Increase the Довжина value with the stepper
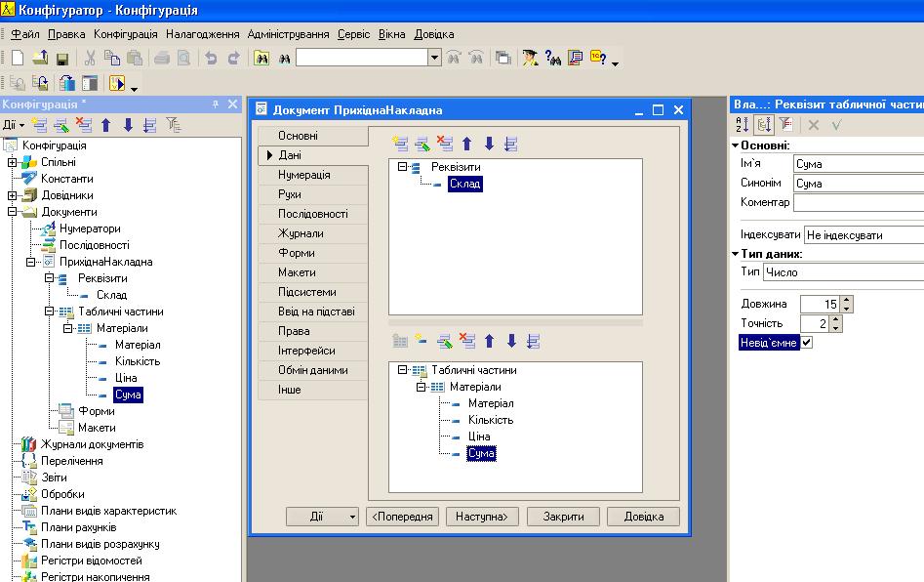The image size is (924, 582). point(847,300)
